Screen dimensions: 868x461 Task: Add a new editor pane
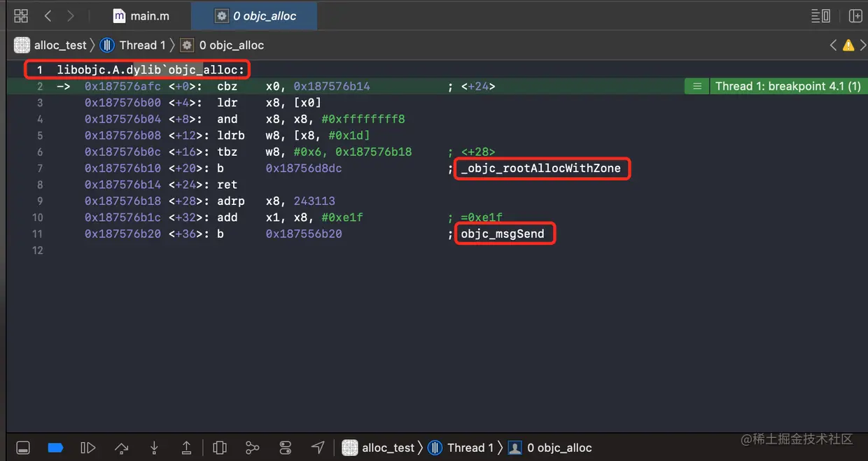coord(855,15)
